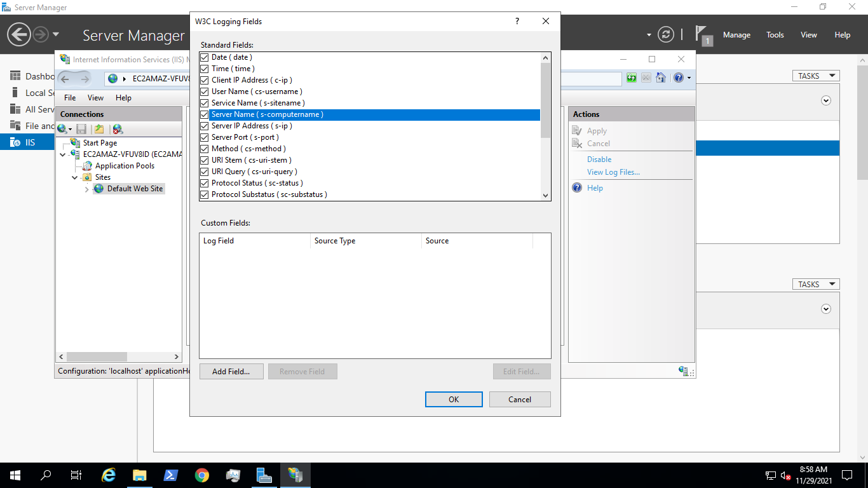Open the Help menu in IIS Manager menu bar
Viewport: 868px width, 488px height.
point(123,98)
